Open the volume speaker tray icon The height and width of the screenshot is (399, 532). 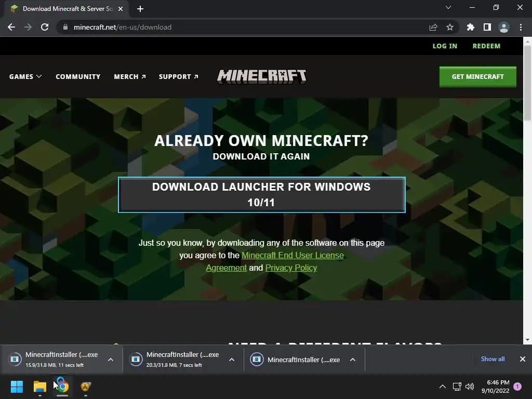pos(470,387)
